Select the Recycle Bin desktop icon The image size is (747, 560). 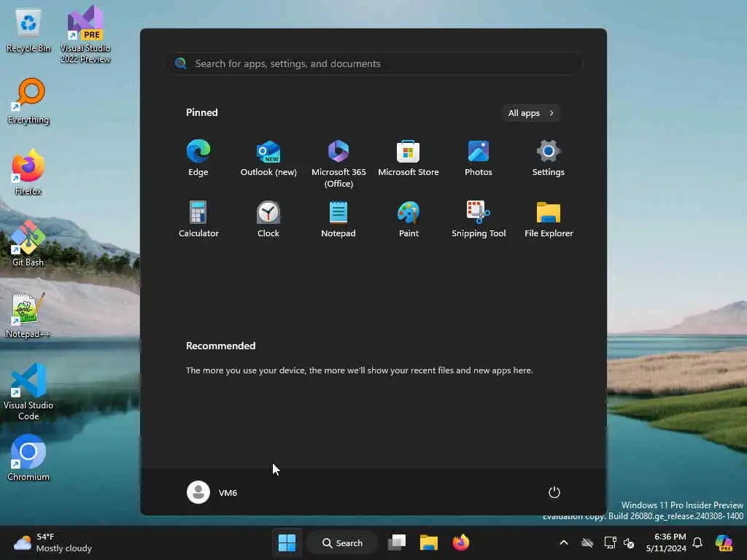coord(28,31)
